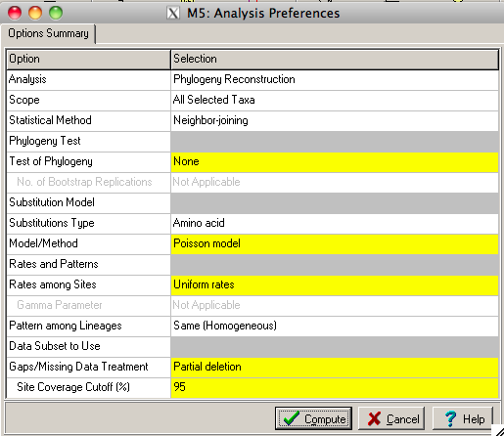Click the blue question mark Help icon
Image resolution: width=504 pixels, height=436 pixels.
click(450, 418)
